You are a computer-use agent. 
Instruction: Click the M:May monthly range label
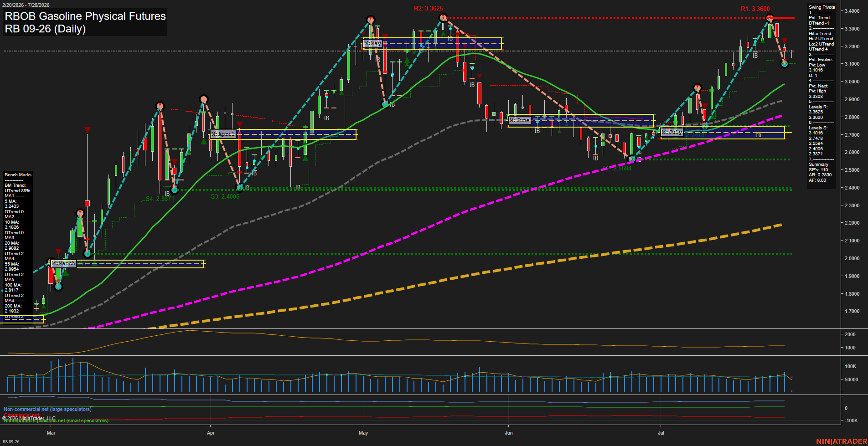[372, 43]
